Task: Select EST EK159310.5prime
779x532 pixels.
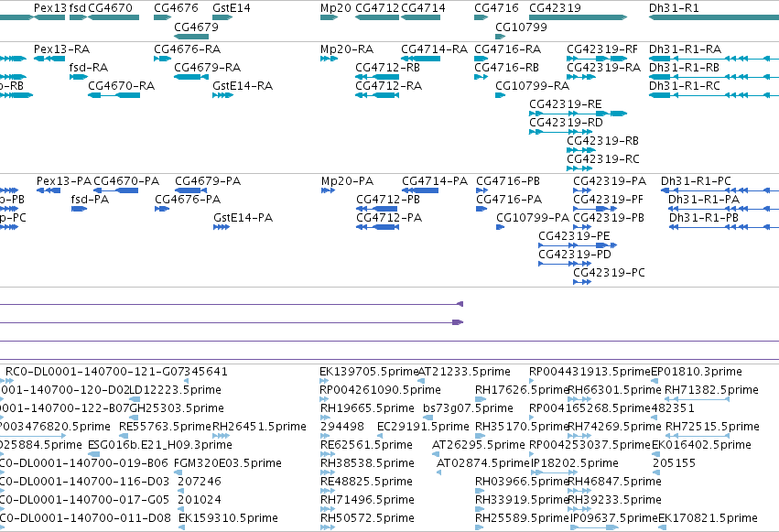Action: (228, 518)
